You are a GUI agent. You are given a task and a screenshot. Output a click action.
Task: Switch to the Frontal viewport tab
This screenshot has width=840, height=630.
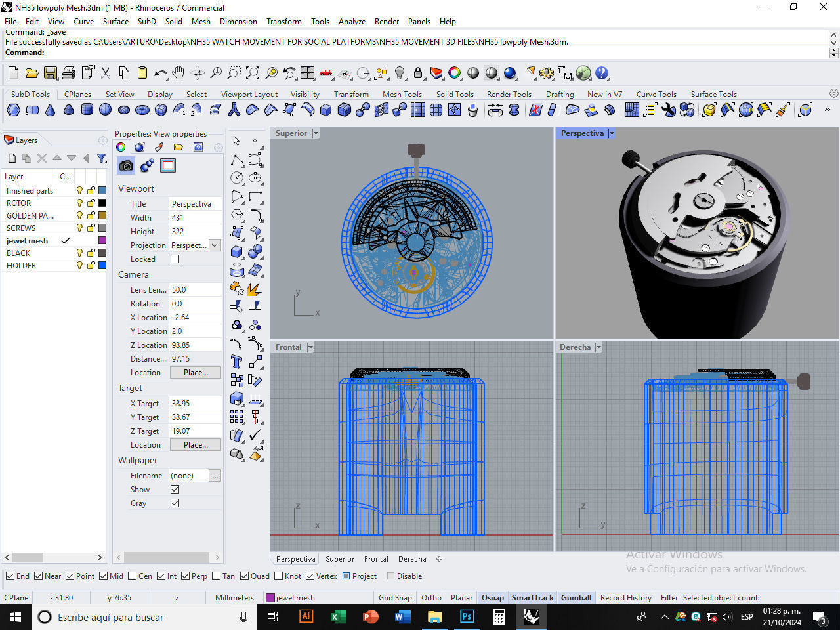[376, 559]
